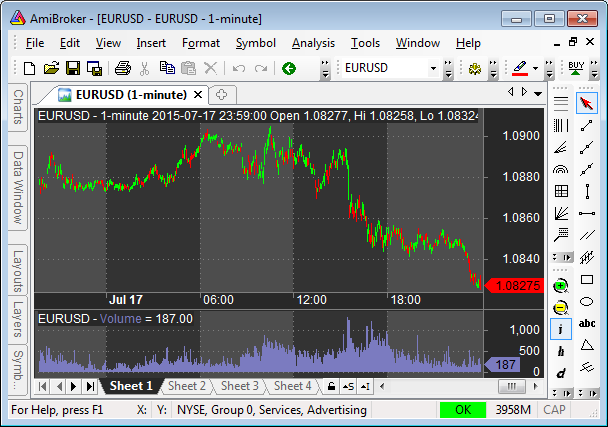Open the Format menu
This screenshot has width=608, height=427.
tap(201, 43)
